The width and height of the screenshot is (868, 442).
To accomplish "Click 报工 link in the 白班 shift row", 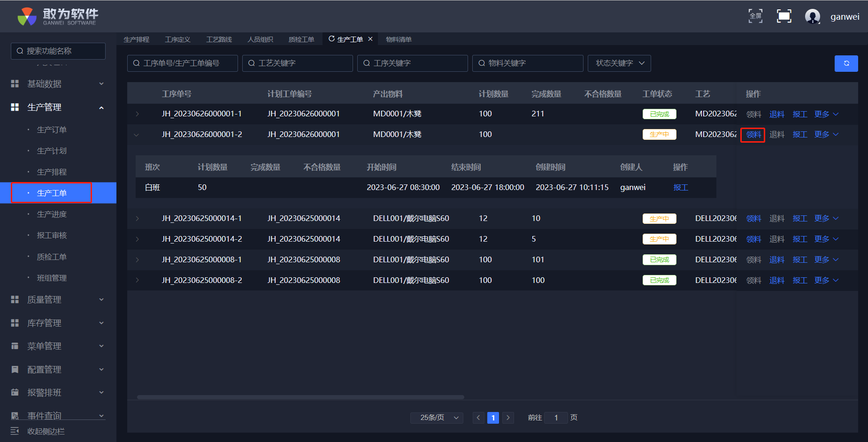I will click(x=680, y=187).
